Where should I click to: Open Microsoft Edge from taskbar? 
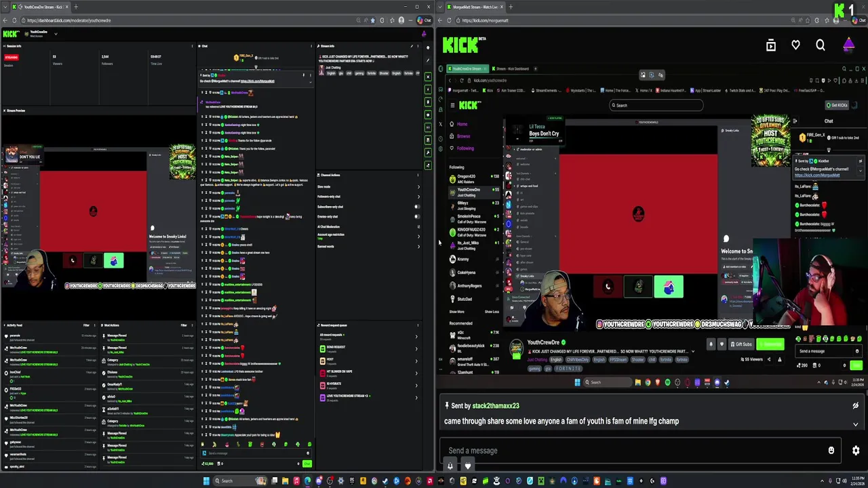coord(308,481)
